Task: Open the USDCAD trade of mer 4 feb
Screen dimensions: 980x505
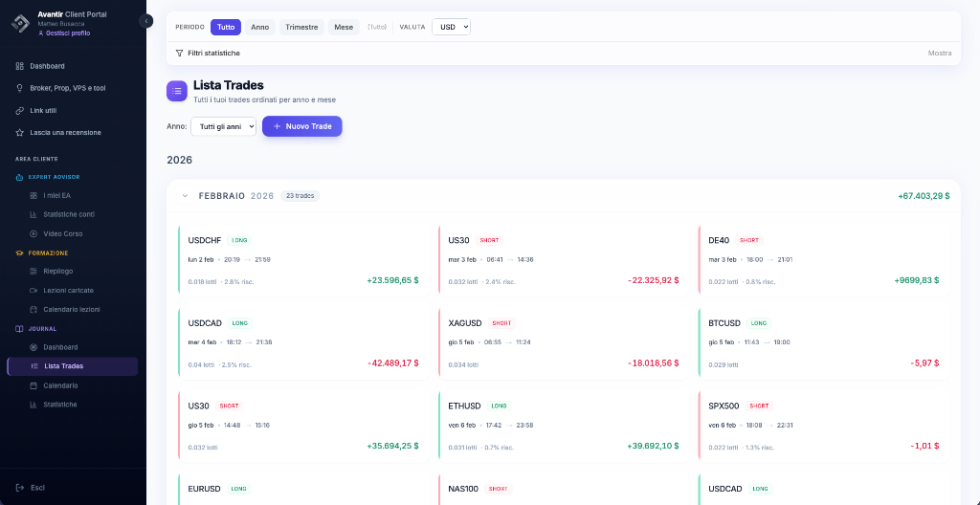Action: click(303, 342)
